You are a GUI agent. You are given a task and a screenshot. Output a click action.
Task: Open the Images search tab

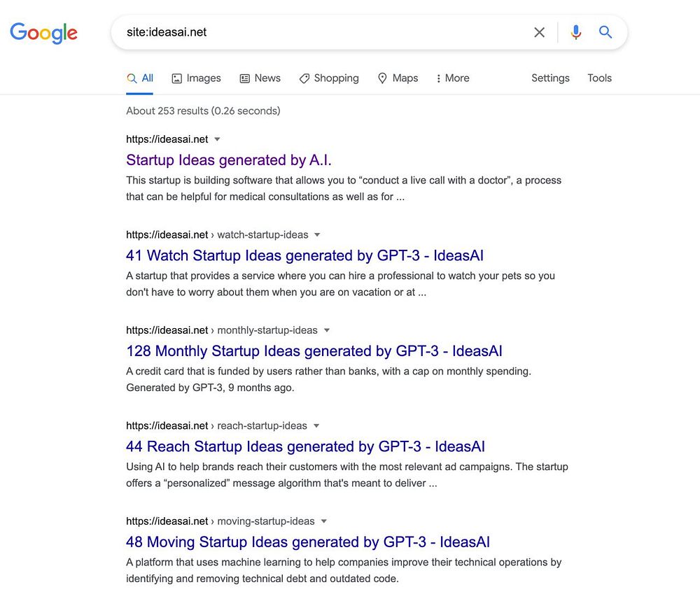point(197,78)
